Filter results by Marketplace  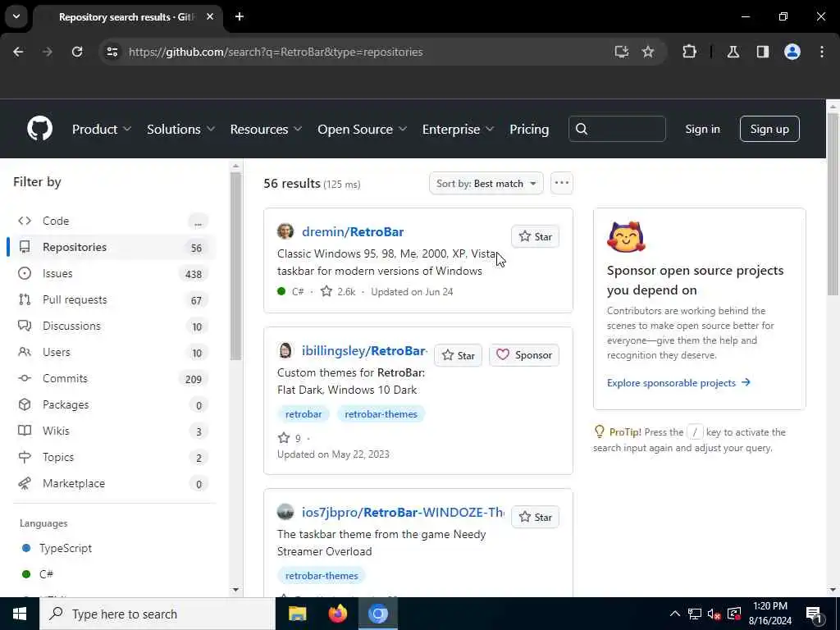tap(112, 483)
